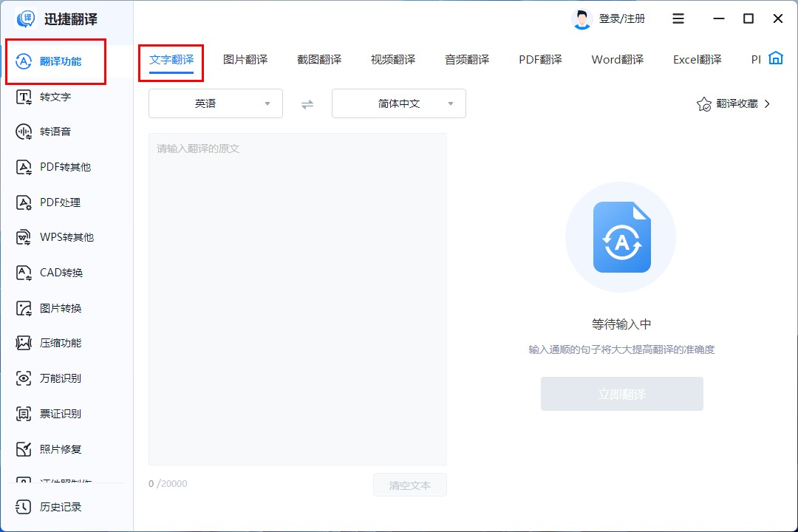Open 翻译收藏 favorites chevron

[x=767, y=104]
